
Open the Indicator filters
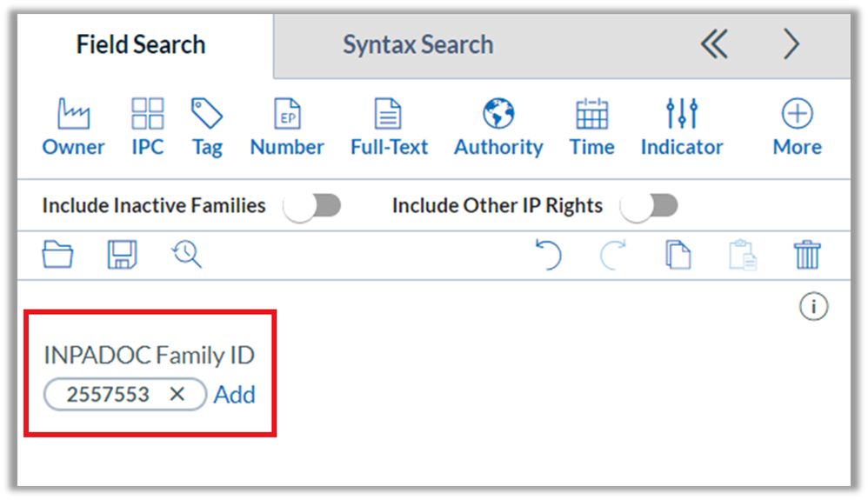682,127
